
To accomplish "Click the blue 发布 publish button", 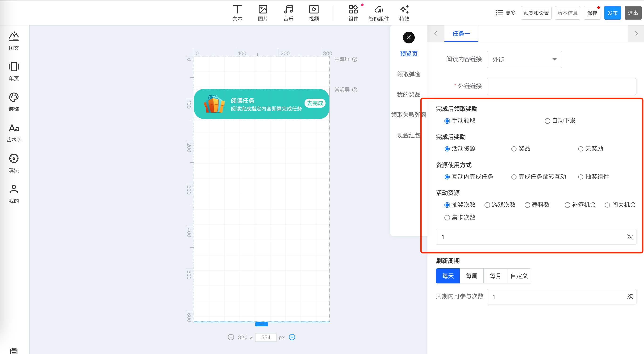I will tap(612, 13).
